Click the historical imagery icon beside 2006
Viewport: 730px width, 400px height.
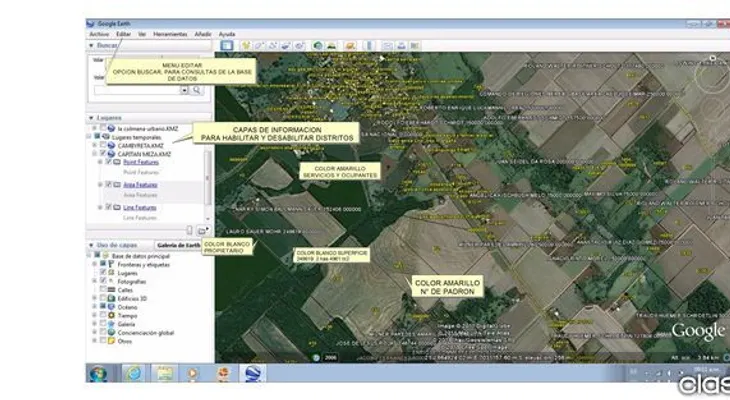point(316,358)
